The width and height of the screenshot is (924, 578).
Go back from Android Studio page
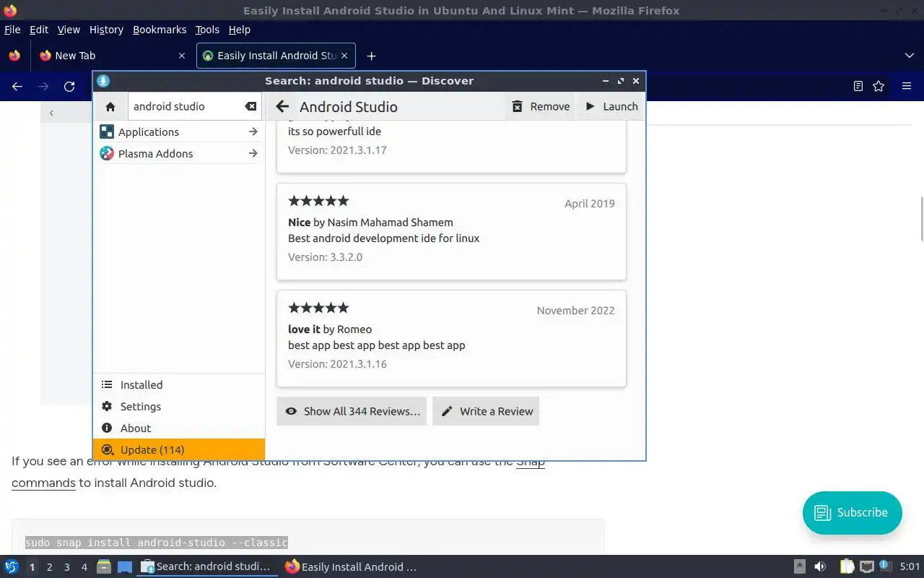(x=282, y=106)
